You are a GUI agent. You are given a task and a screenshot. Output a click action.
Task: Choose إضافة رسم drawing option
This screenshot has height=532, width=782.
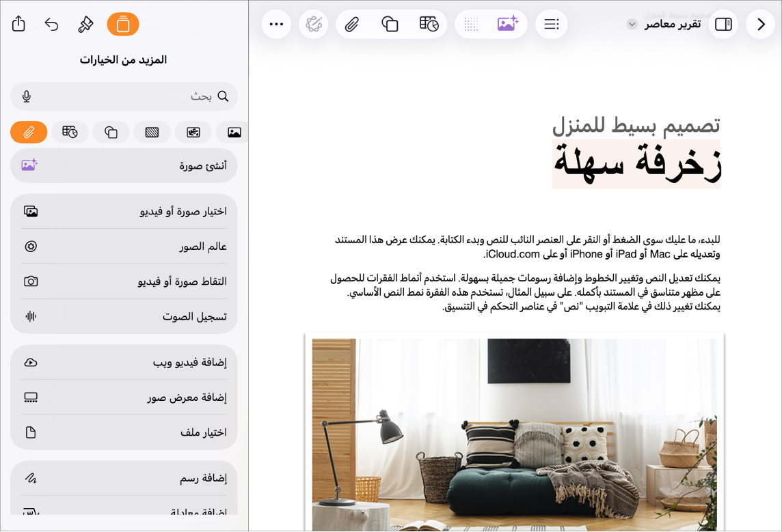pos(124,478)
